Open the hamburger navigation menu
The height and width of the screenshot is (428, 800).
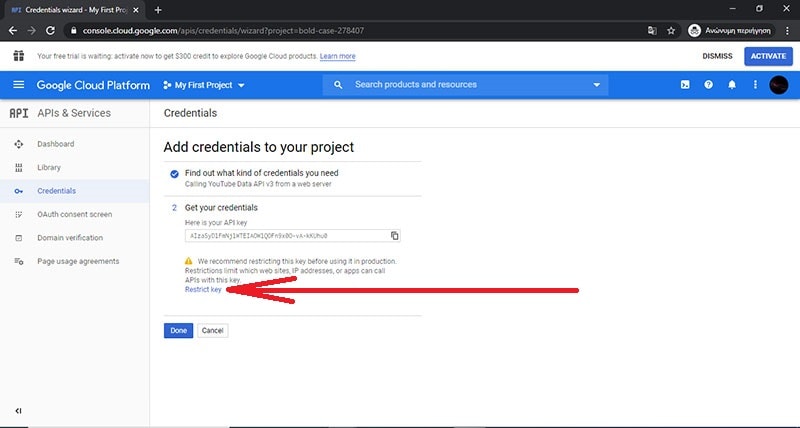coord(18,85)
